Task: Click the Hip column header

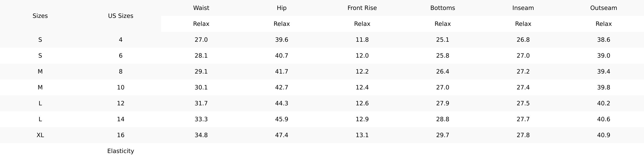Action: 281,8
